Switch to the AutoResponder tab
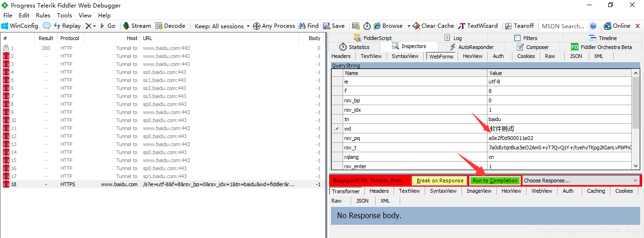 (x=471, y=47)
